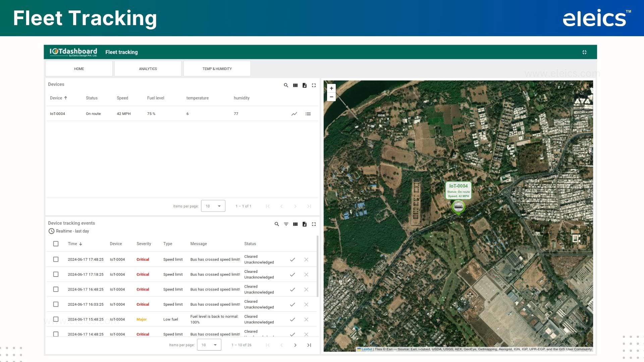Click the IoTdashboard logo
Viewport: 644px width, 362px height.
[73, 52]
